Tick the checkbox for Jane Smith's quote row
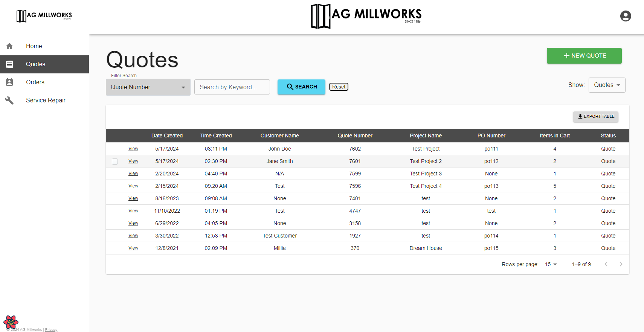Image resolution: width=644 pixels, height=332 pixels. coord(115,161)
